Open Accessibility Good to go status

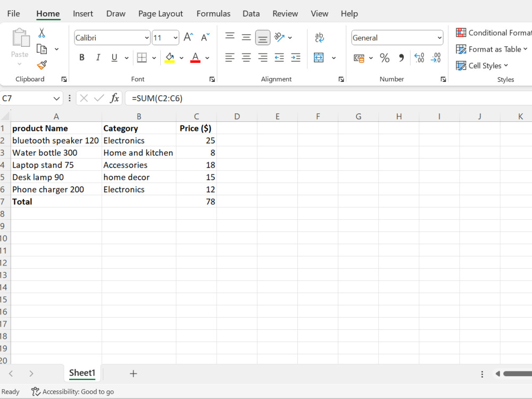click(72, 392)
